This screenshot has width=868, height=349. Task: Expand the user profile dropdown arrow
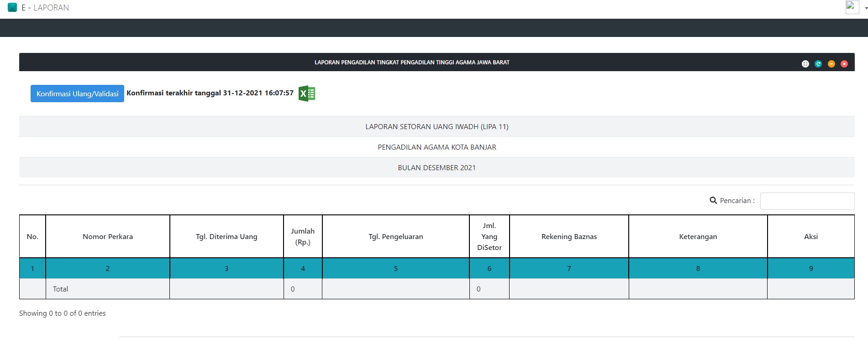pos(866,8)
